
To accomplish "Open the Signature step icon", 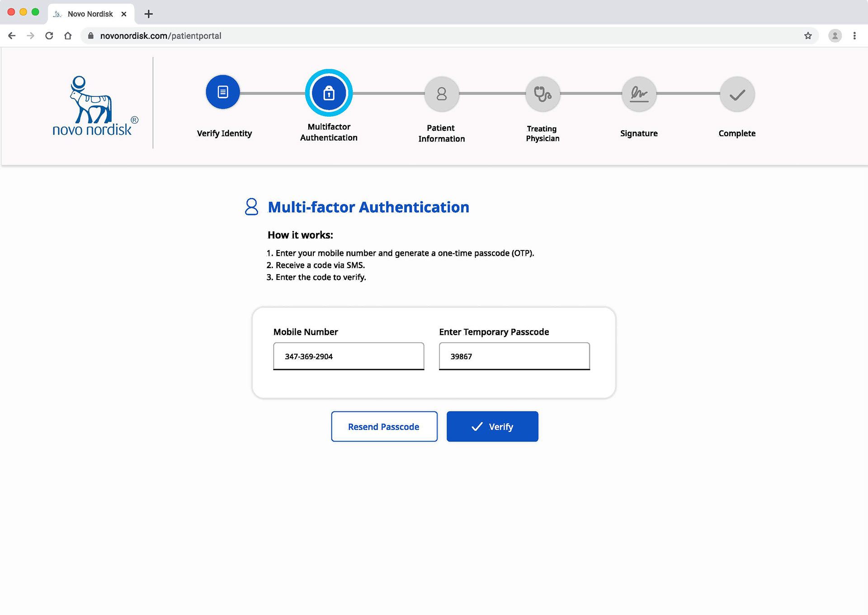I will click(x=639, y=94).
